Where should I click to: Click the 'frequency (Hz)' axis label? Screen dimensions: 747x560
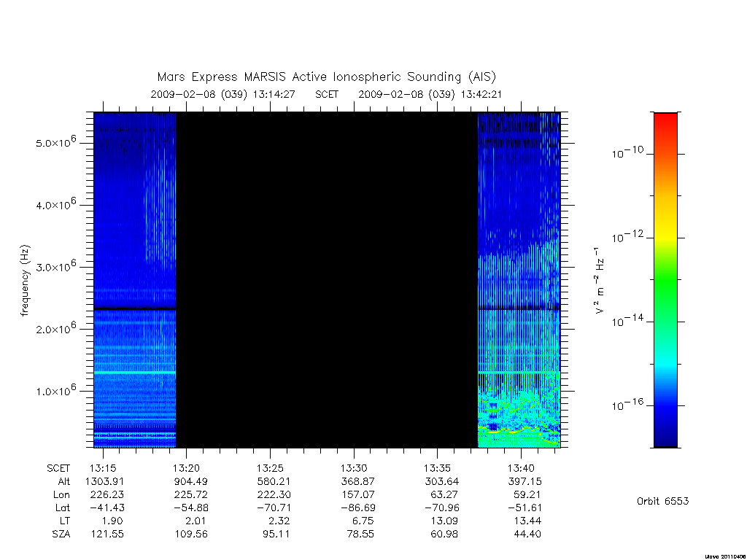26,281
